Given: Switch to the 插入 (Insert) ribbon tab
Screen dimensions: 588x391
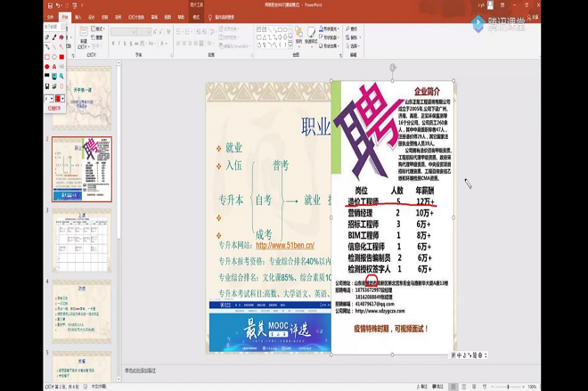Looking at the screenshot, I should click(78, 17).
